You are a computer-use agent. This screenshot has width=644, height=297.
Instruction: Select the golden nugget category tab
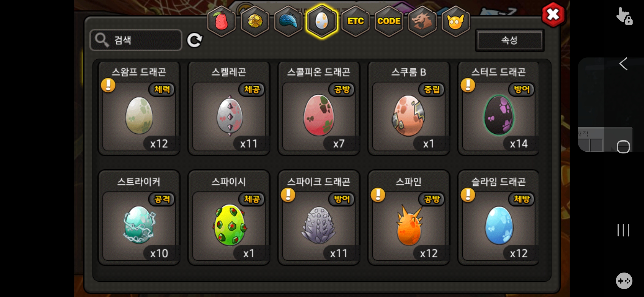pos(255,21)
